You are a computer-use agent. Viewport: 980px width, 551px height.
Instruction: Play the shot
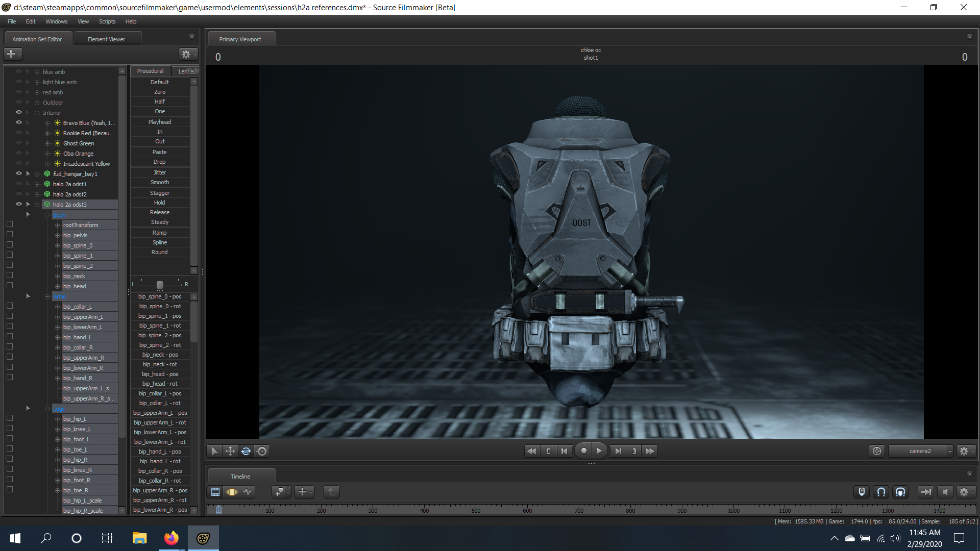tap(599, 451)
